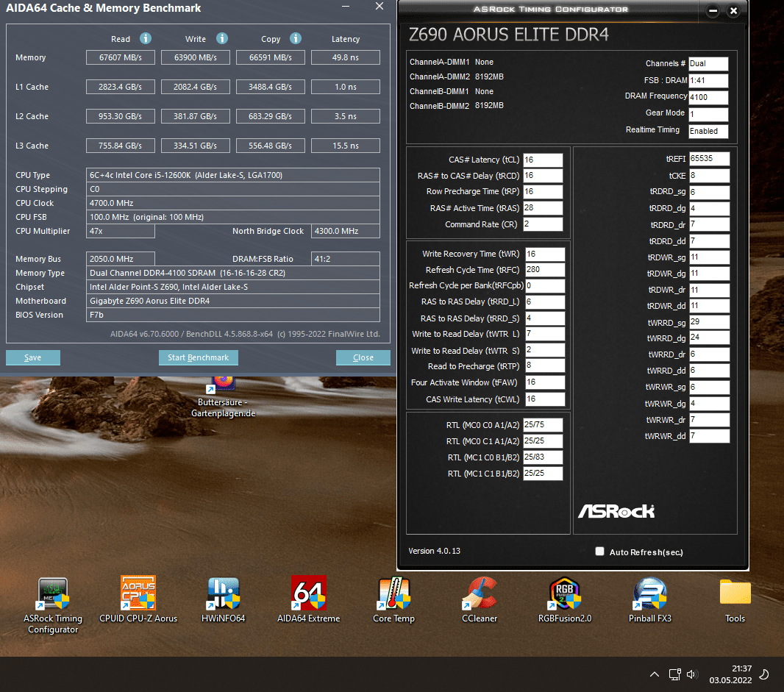Open RGBFusion2.0 desktop shortcut
The height and width of the screenshot is (692, 784).
565,600
